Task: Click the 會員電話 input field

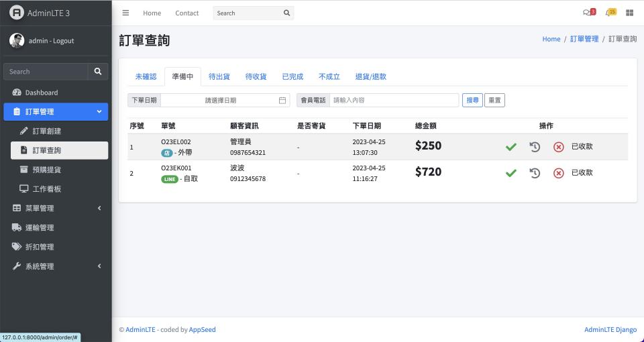Action: click(394, 101)
